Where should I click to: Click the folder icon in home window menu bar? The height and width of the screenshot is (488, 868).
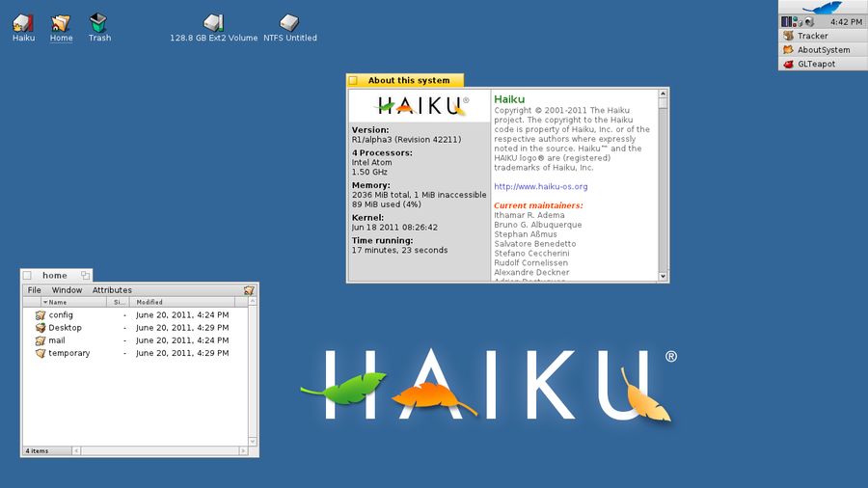click(249, 290)
